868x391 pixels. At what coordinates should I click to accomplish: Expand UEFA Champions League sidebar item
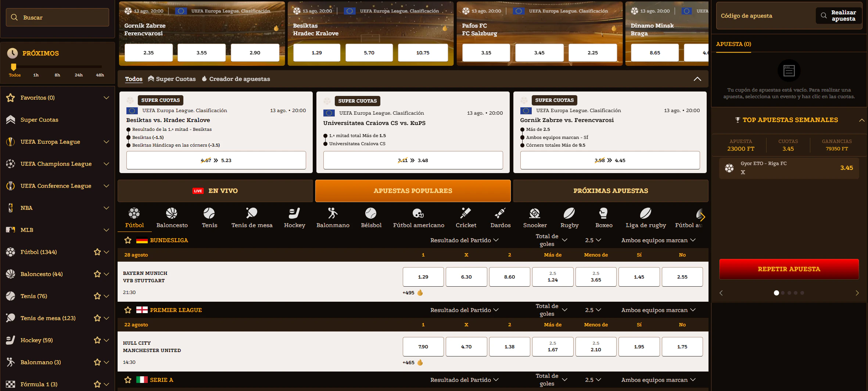[x=107, y=164]
